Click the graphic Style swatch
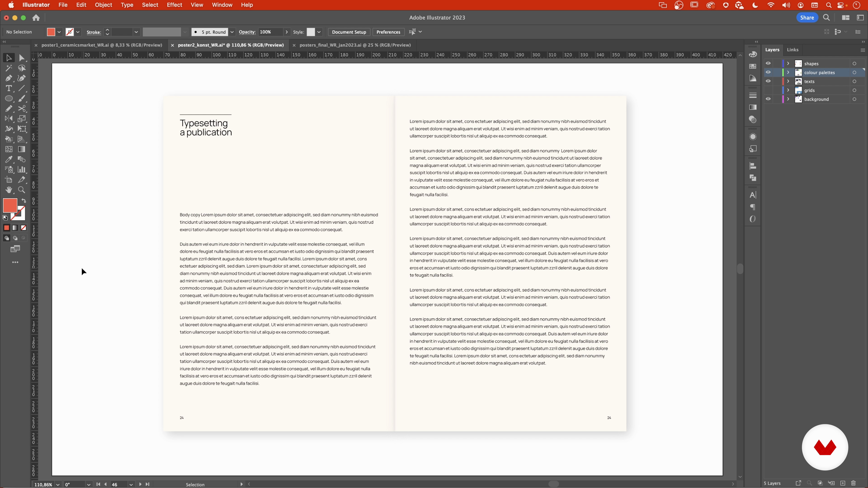Image resolution: width=868 pixels, height=488 pixels. [x=311, y=32]
